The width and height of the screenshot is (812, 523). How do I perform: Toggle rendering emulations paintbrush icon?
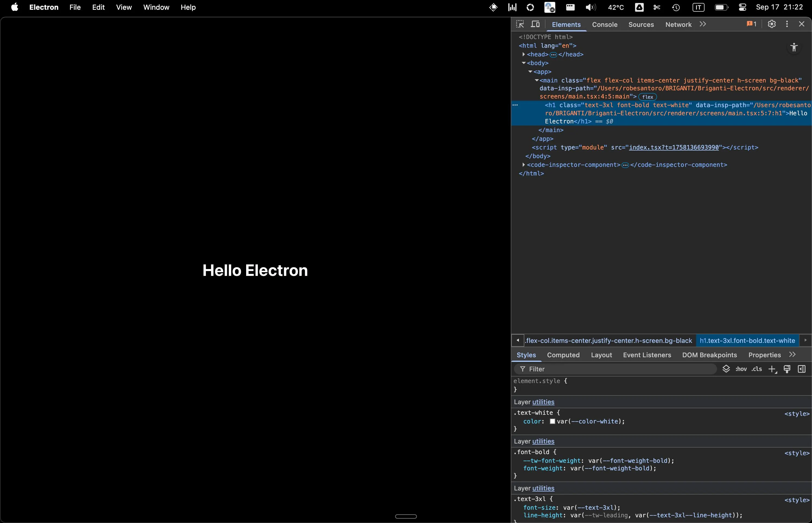(787, 369)
